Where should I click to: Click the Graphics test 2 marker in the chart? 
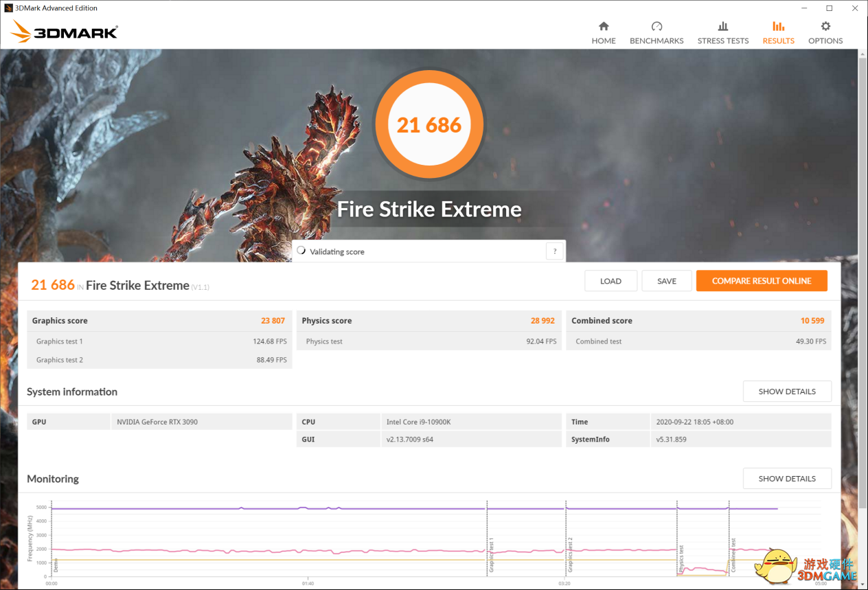point(570,555)
